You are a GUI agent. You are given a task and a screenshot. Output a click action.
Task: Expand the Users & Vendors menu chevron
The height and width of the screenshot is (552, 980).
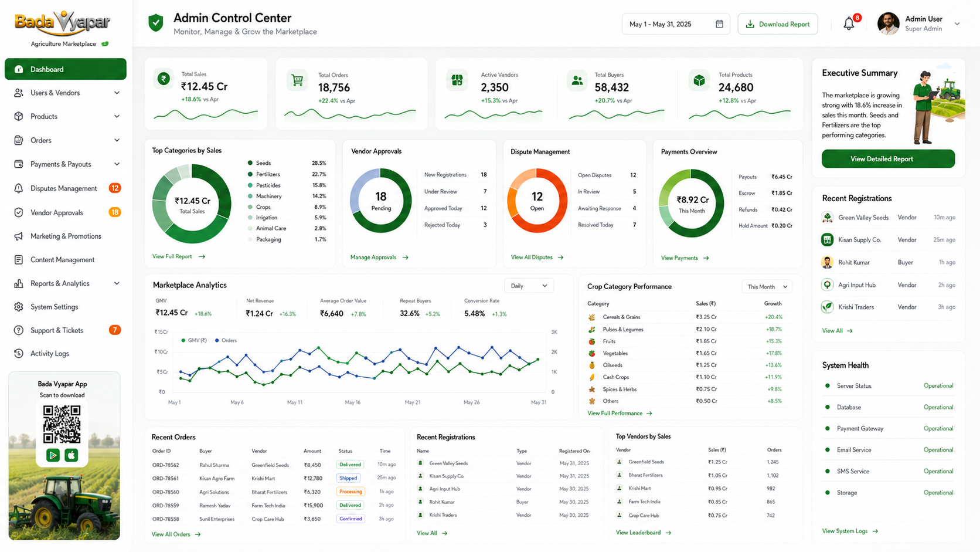(117, 93)
